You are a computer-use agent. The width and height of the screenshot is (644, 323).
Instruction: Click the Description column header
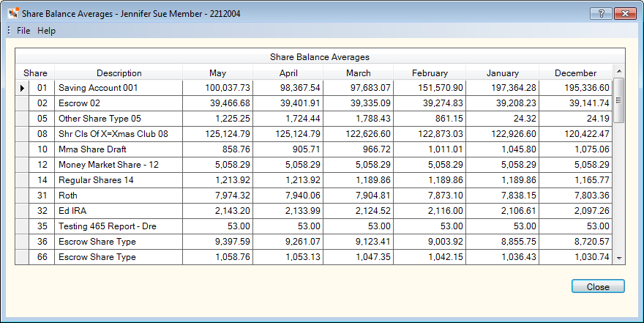click(119, 73)
